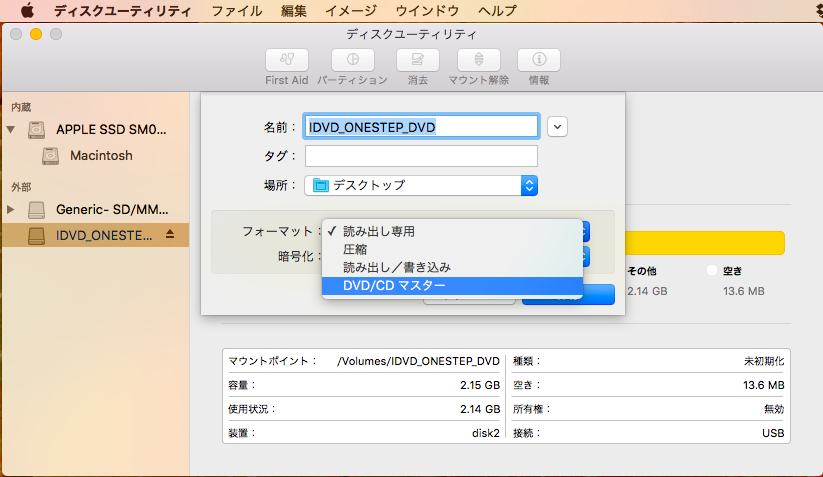
Task: Open the ヘルプ menu
Action: [x=497, y=10]
